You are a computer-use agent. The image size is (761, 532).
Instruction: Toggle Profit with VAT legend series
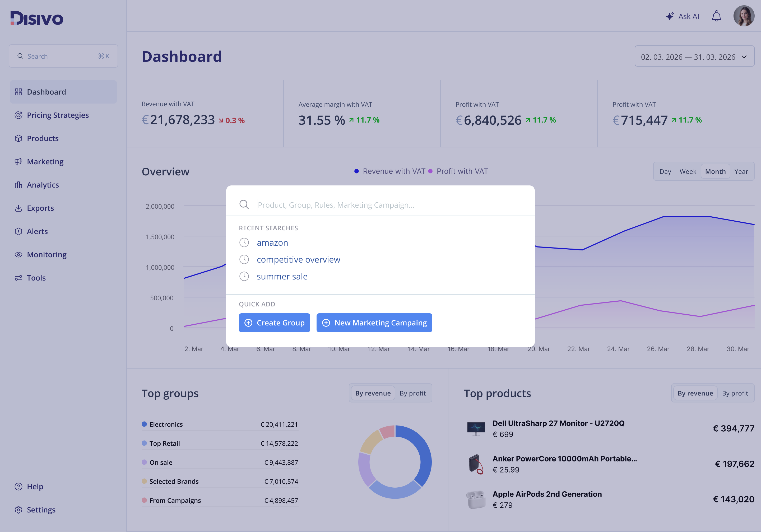(458, 171)
